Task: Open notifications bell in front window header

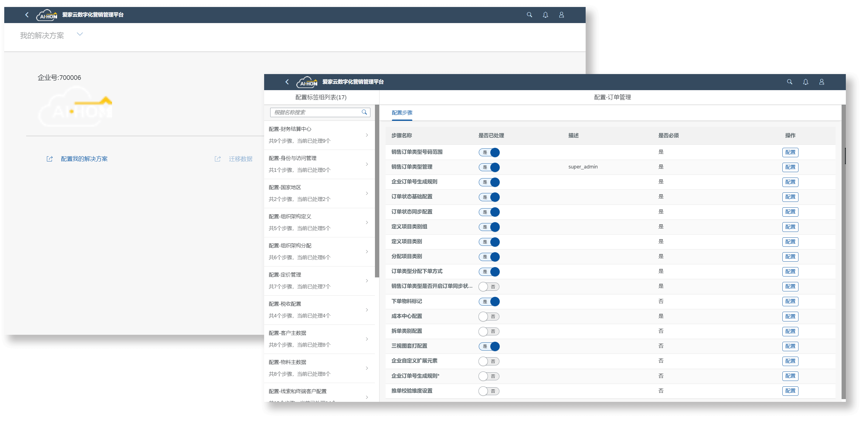Action: [x=806, y=82]
